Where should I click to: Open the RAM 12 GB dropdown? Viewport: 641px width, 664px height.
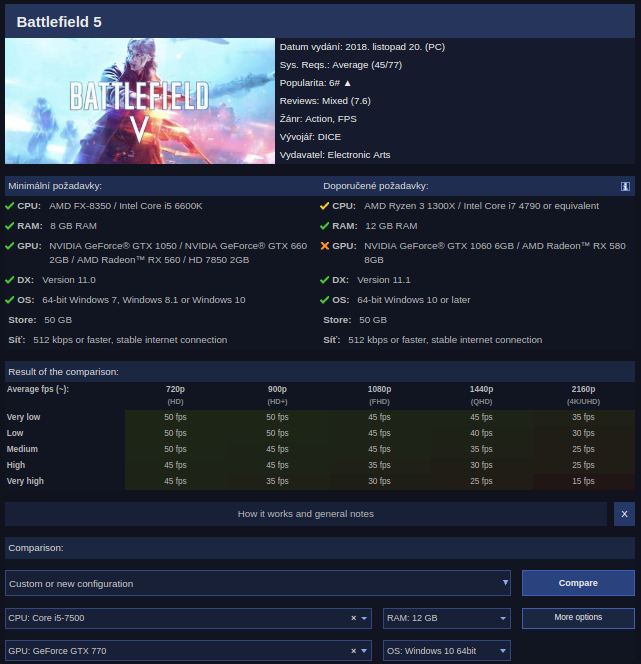(447, 618)
